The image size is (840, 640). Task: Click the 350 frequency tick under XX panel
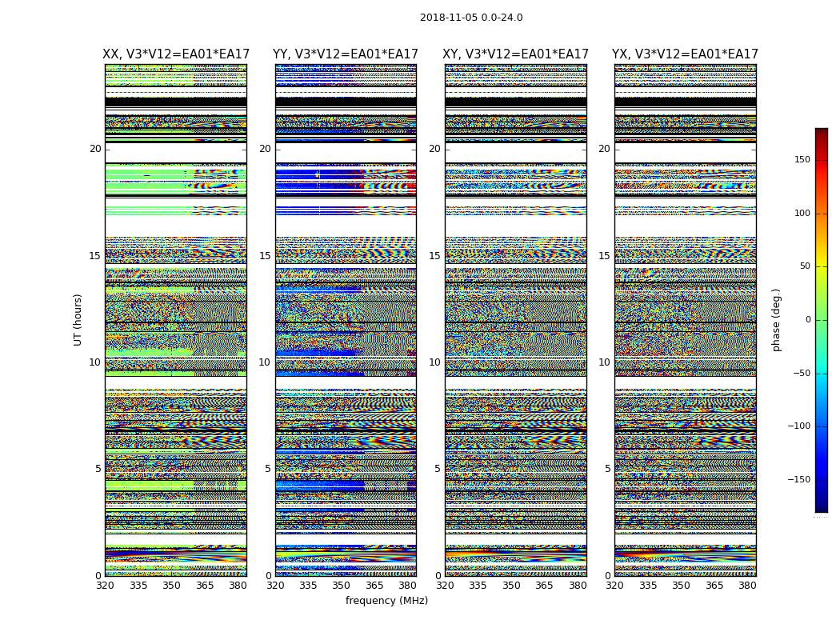click(x=171, y=586)
